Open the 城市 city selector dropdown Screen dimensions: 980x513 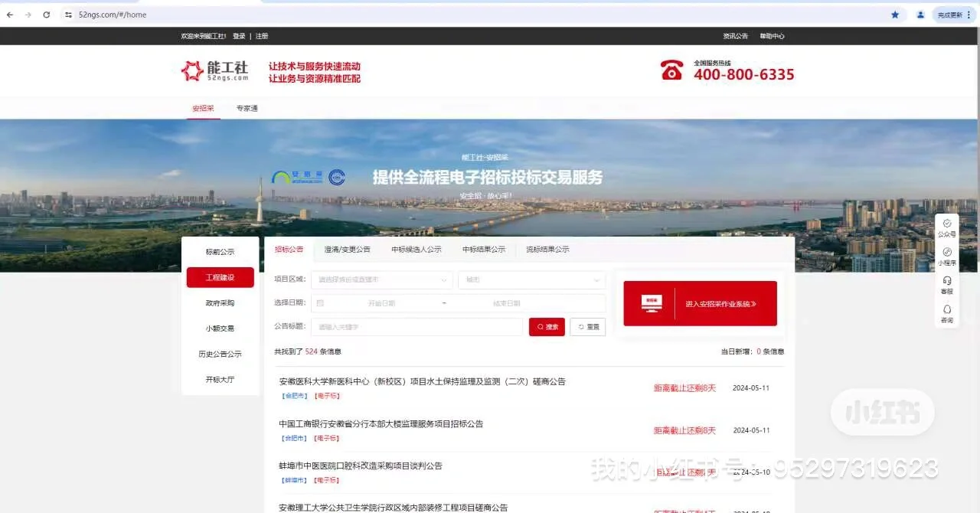pos(531,279)
